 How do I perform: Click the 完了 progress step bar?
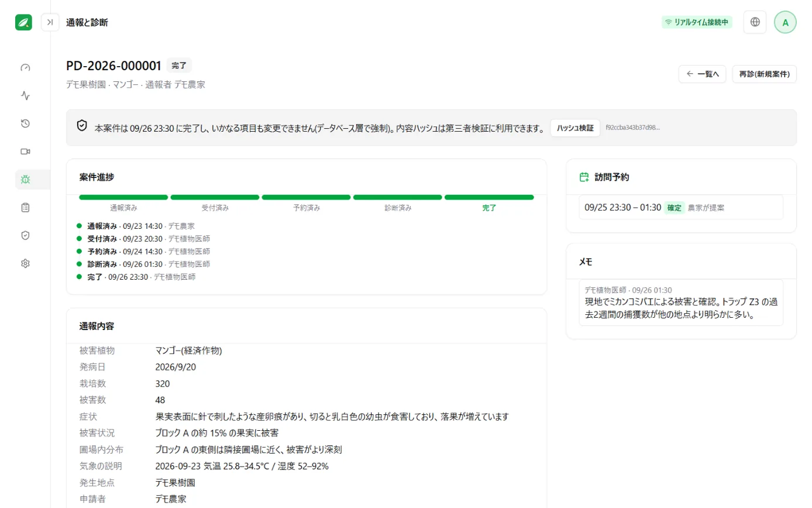(x=489, y=197)
